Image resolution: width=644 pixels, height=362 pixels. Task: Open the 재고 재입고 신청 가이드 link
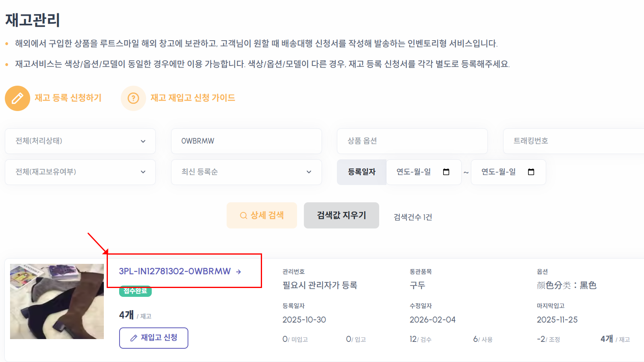tap(193, 98)
